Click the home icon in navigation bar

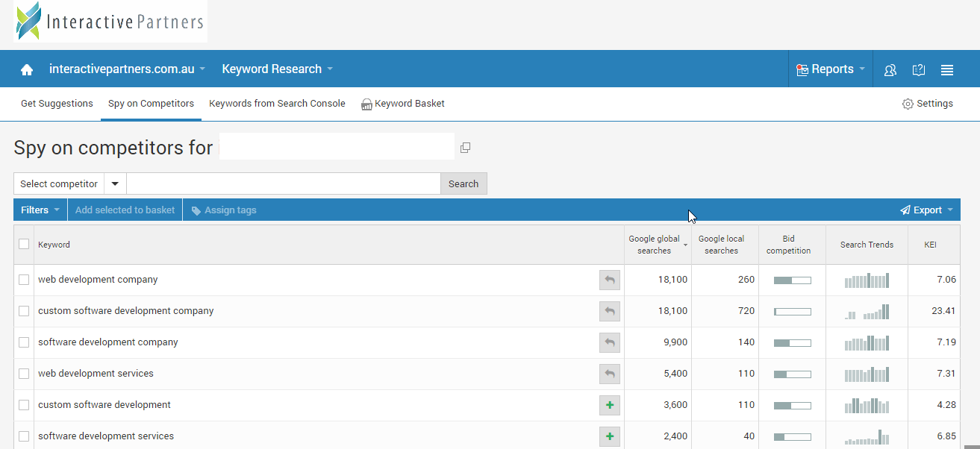pyautogui.click(x=27, y=69)
